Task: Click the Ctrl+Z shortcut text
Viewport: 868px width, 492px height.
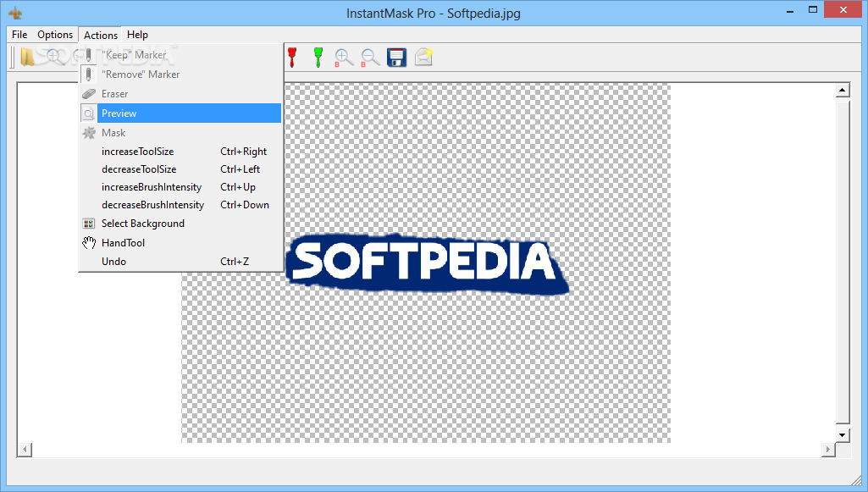Action: (235, 261)
